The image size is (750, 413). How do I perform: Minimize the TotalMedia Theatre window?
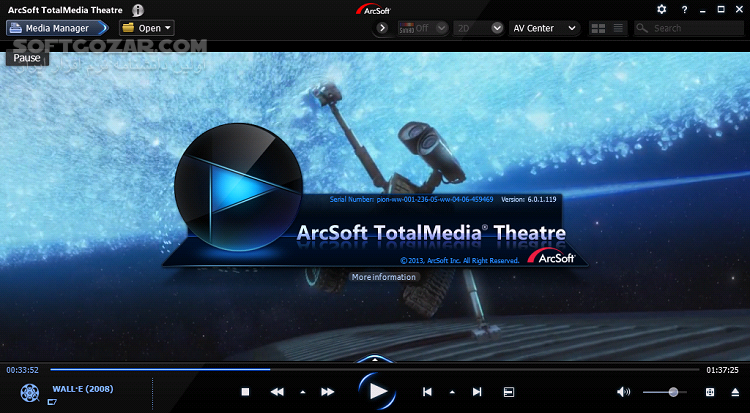tap(703, 10)
